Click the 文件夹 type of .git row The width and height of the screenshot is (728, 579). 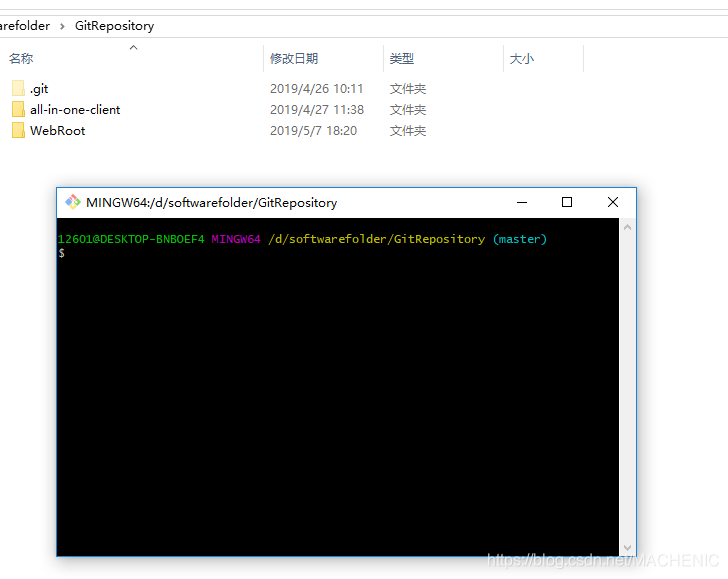408,89
